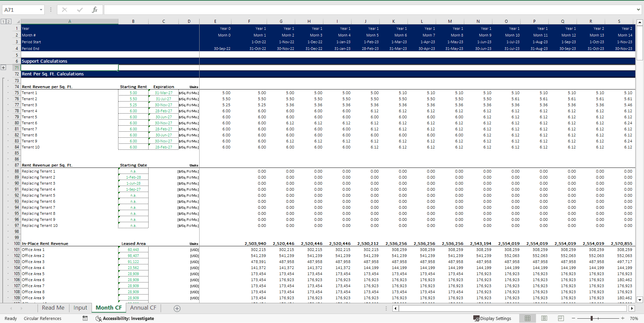Viewport: 644px width, 323px height.
Task: Click the Enter checkmark icon beside formula bar
Action: [x=80, y=10]
